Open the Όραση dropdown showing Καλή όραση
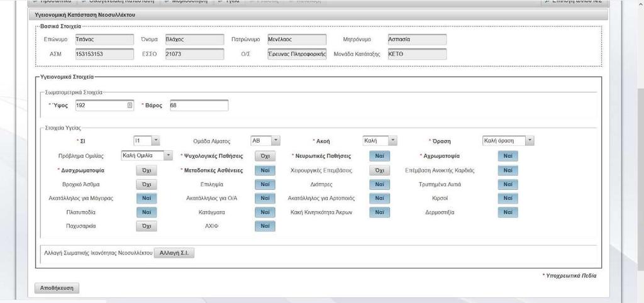644x303 pixels. [508, 141]
